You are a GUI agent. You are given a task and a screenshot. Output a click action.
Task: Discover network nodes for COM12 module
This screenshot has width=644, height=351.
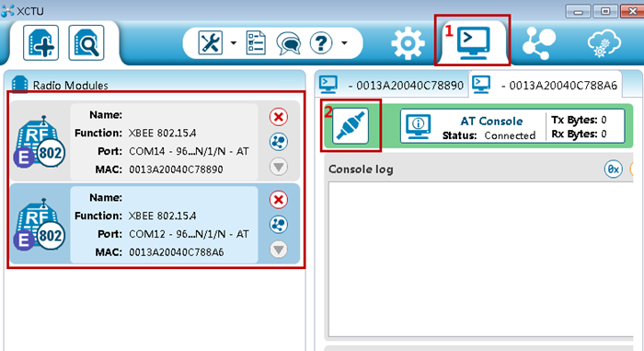(279, 225)
